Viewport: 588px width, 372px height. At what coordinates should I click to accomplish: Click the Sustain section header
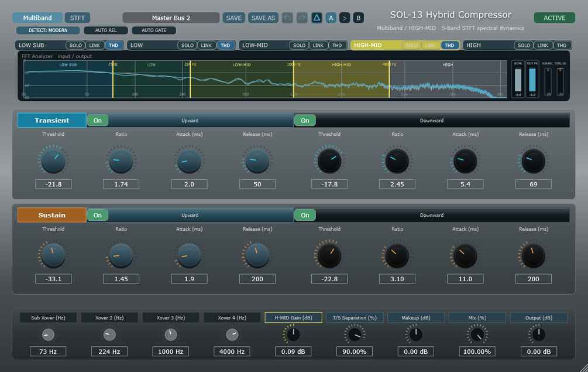point(51,215)
